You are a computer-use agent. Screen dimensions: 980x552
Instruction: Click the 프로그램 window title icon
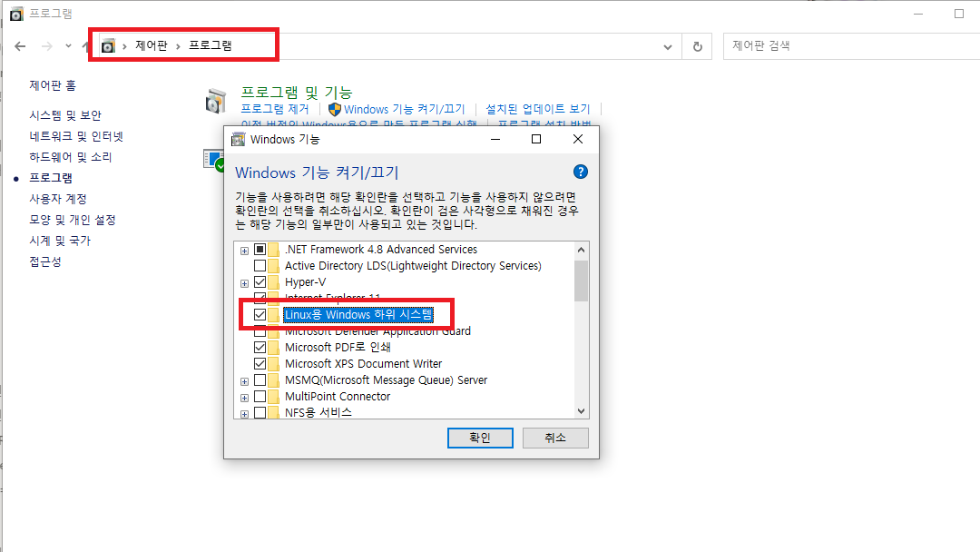[16, 14]
